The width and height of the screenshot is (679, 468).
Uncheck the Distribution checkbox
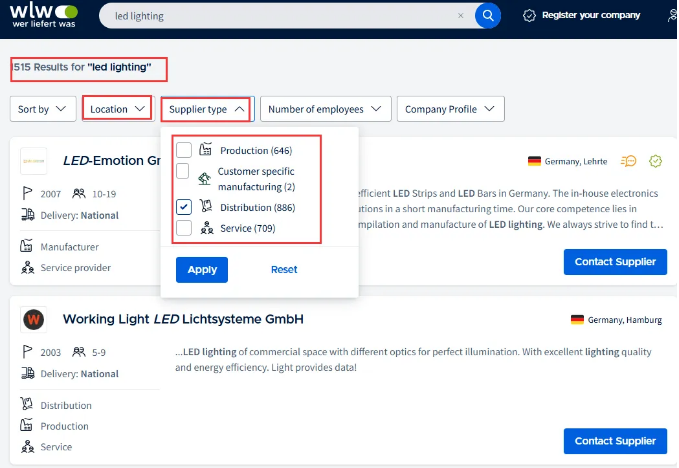184,207
